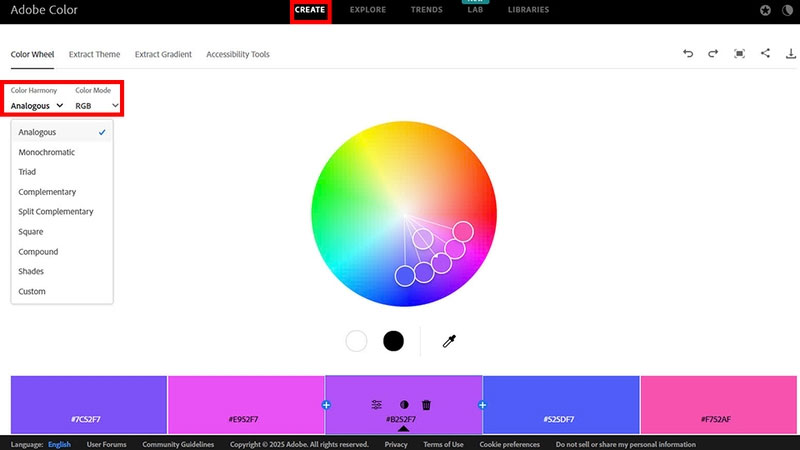This screenshot has height=450, width=800.
Task: Select the #7C52F7 purple swatch
Action: 89,405
